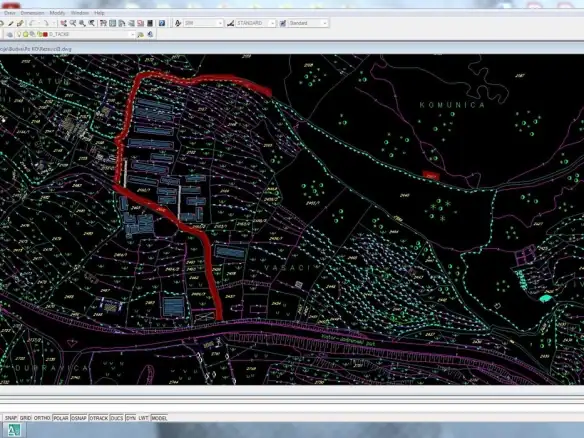Click the Zoom Previous icon
This screenshot has width=584, height=438.
pos(91,23)
